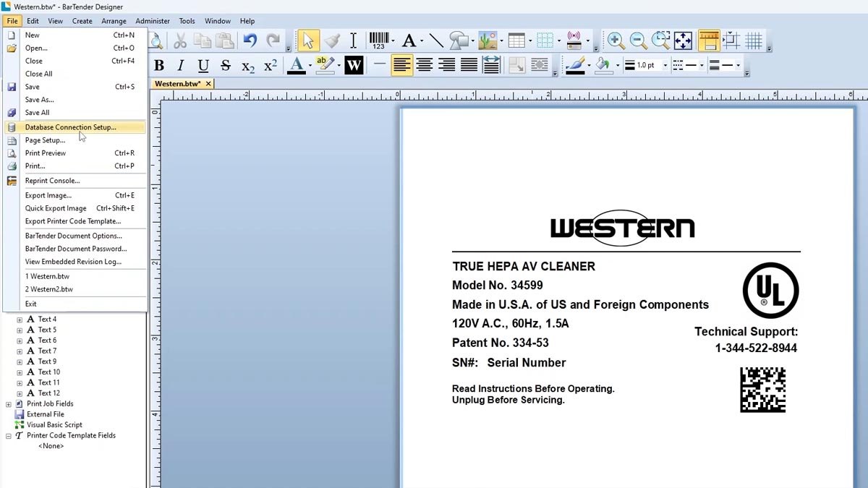
Task: Click the Zoom In magnifier icon
Action: click(x=616, y=40)
